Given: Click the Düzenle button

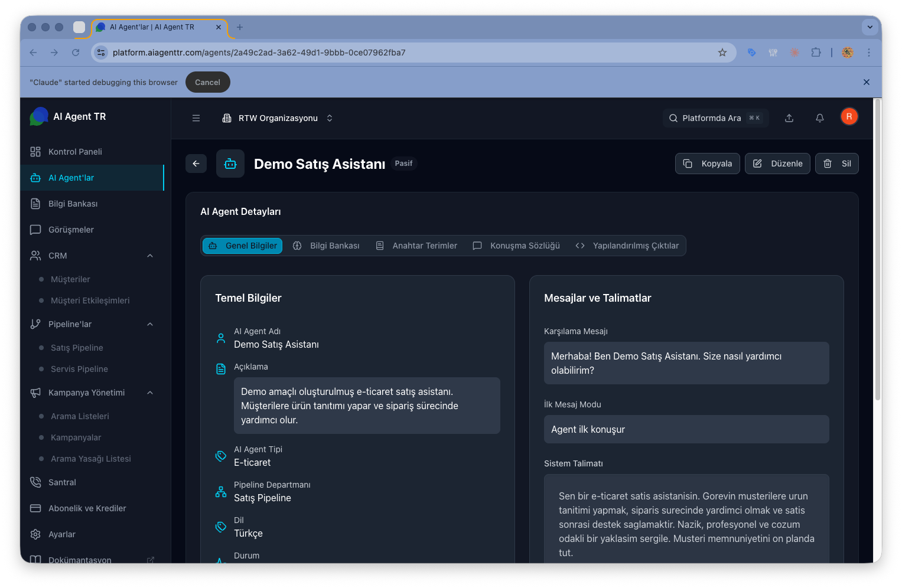Looking at the screenshot, I should 777,164.
